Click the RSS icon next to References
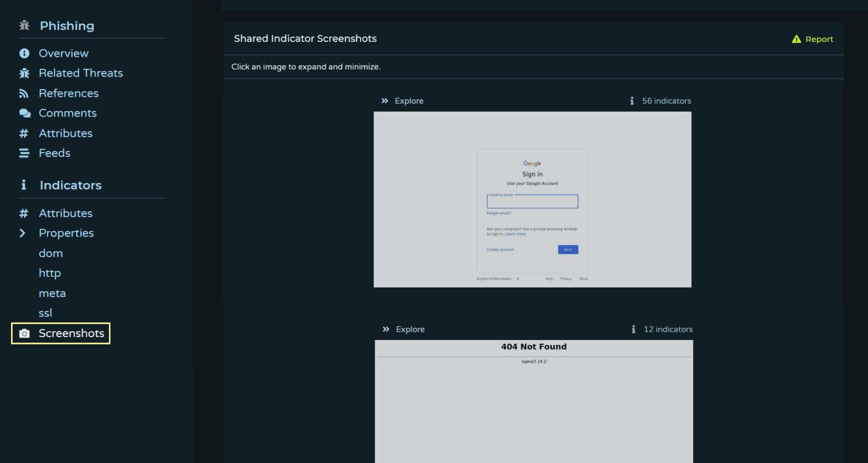The width and height of the screenshot is (868, 463). tap(24, 94)
